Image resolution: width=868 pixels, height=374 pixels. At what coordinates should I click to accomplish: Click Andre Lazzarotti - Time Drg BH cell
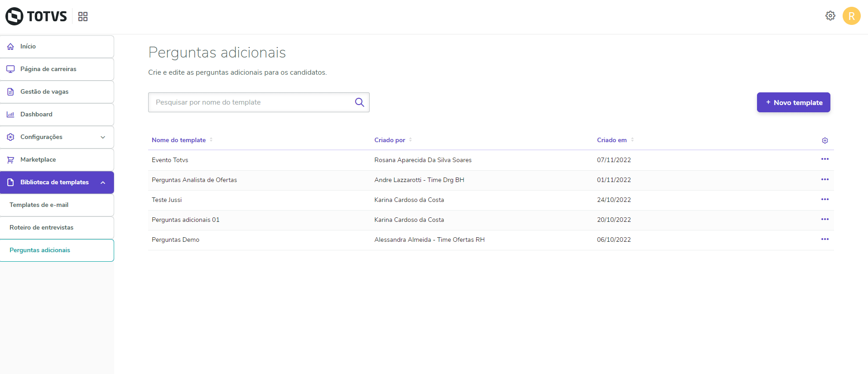point(420,180)
